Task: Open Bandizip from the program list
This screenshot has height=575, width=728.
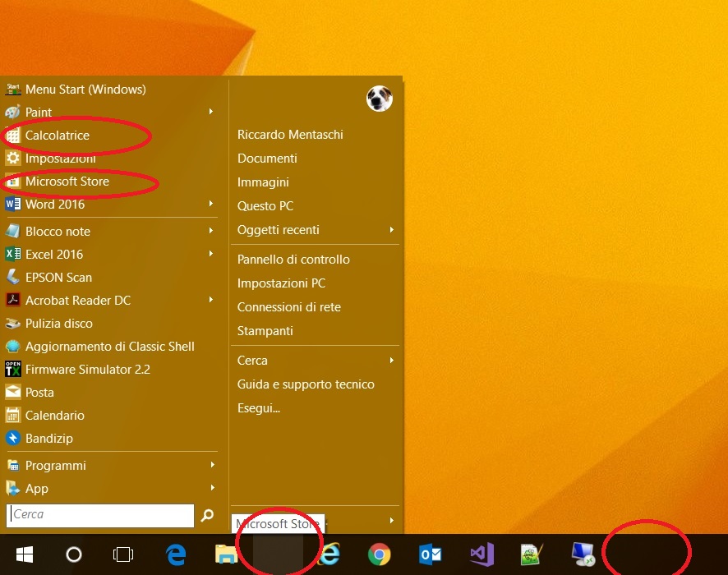Action: pos(49,439)
